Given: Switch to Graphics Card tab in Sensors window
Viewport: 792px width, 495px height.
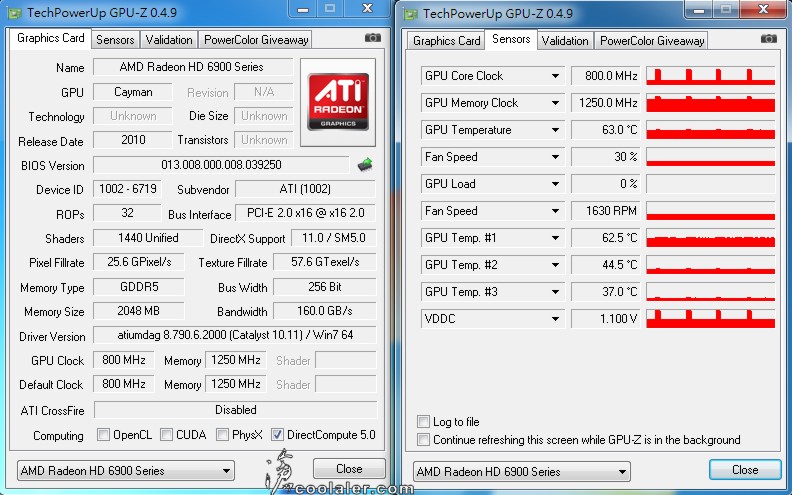Looking at the screenshot, I should tap(447, 41).
